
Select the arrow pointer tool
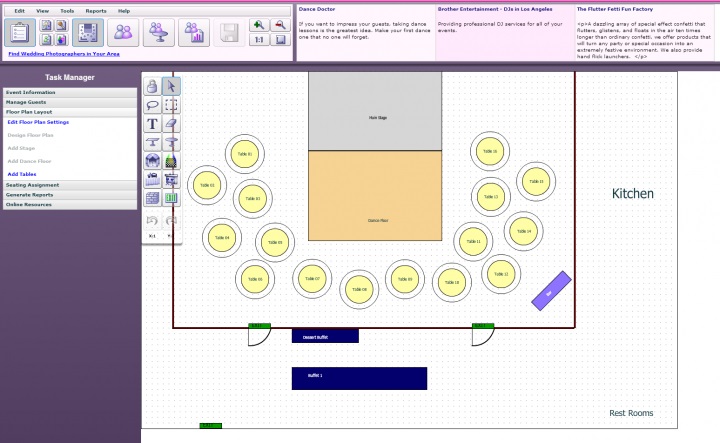[x=171, y=86]
